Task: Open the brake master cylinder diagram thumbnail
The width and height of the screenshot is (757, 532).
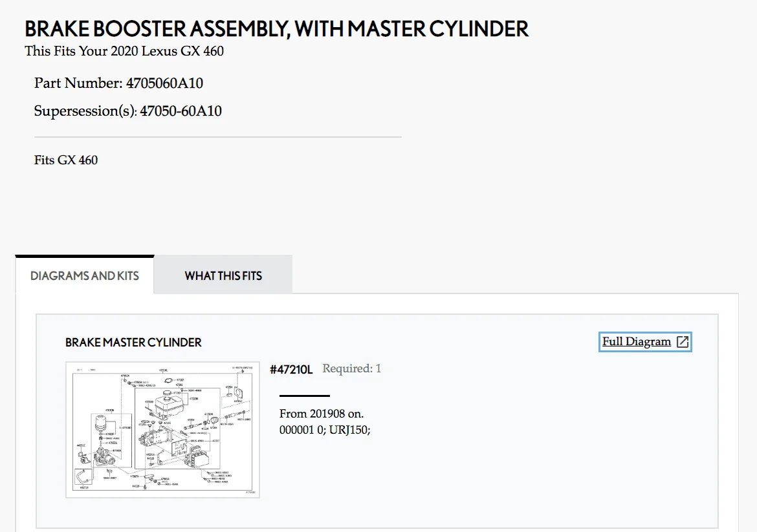Action: pos(162,430)
